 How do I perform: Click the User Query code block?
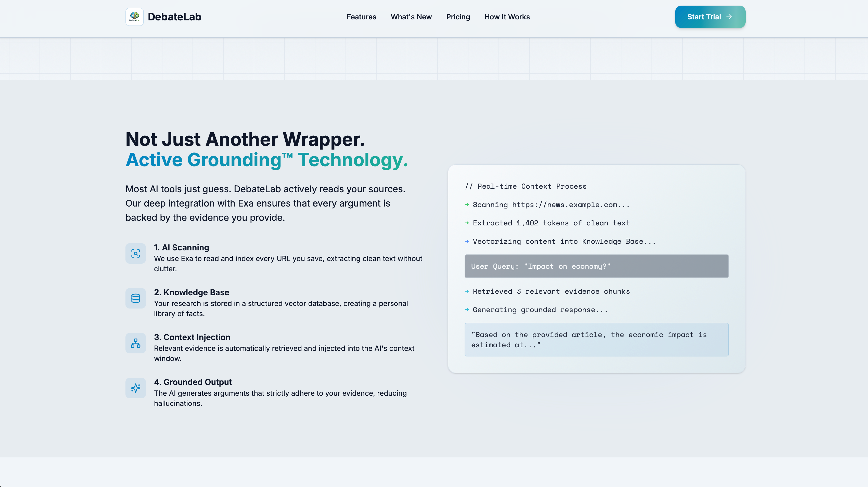[596, 266]
